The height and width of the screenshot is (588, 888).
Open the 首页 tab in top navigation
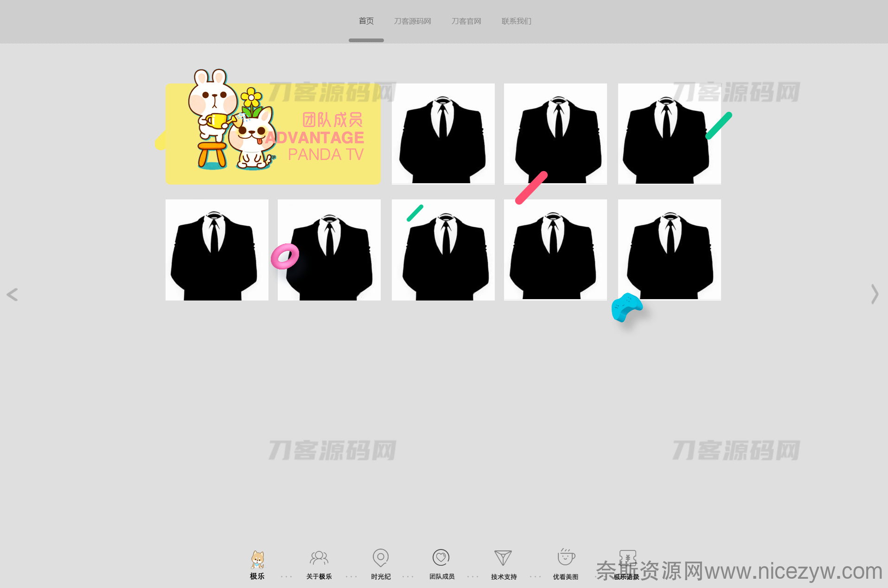point(366,21)
